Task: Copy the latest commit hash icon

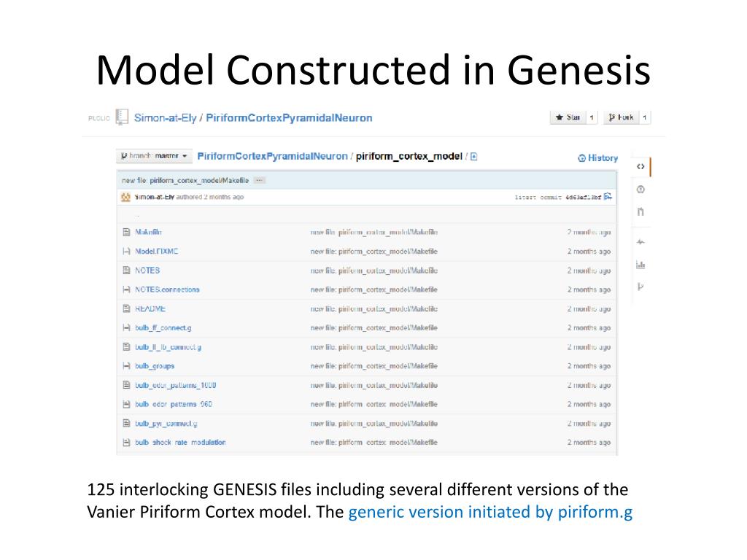Action: [x=608, y=197]
